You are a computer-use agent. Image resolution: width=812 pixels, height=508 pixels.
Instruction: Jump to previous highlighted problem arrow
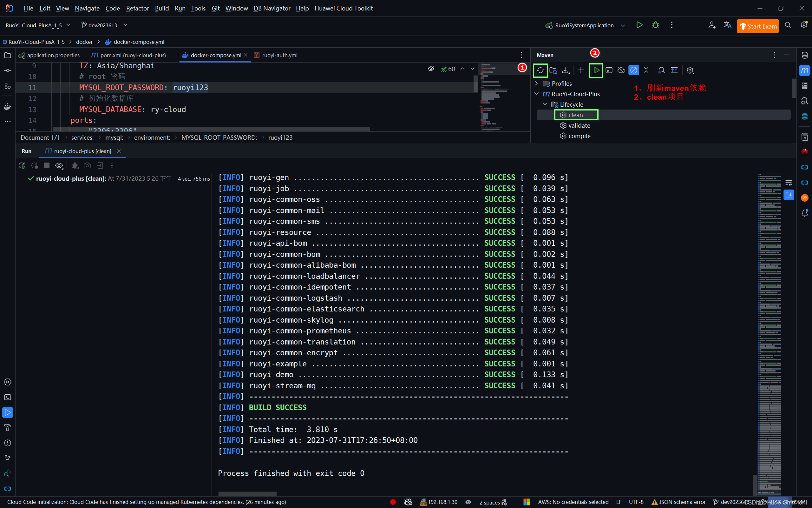click(462, 69)
